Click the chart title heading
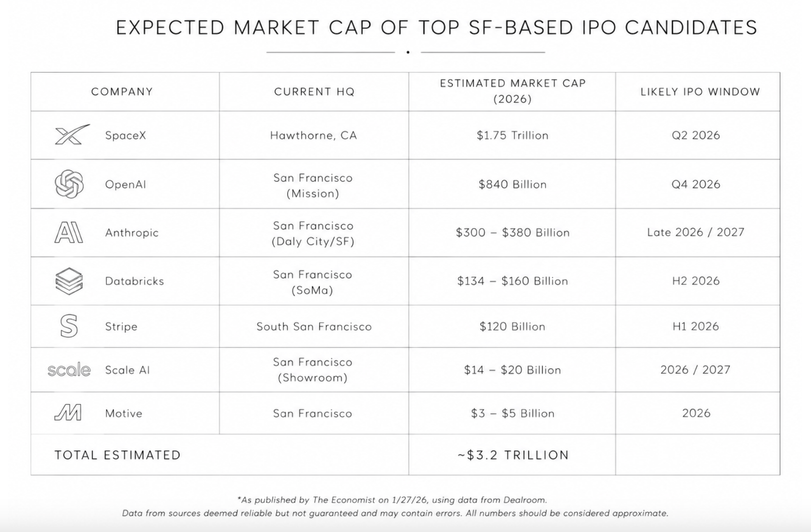Viewport: 811px width, 532px height. tap(437, 28)
